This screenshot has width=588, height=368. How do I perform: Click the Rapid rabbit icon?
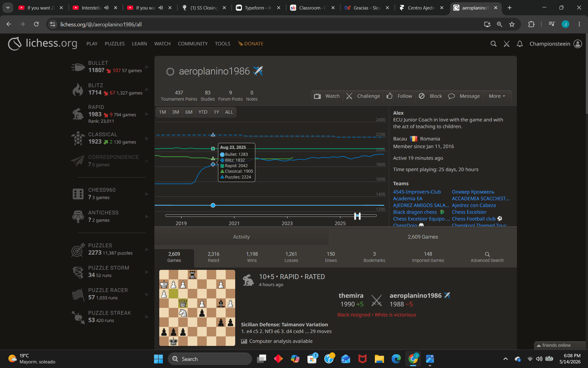(x=78, y=114)
